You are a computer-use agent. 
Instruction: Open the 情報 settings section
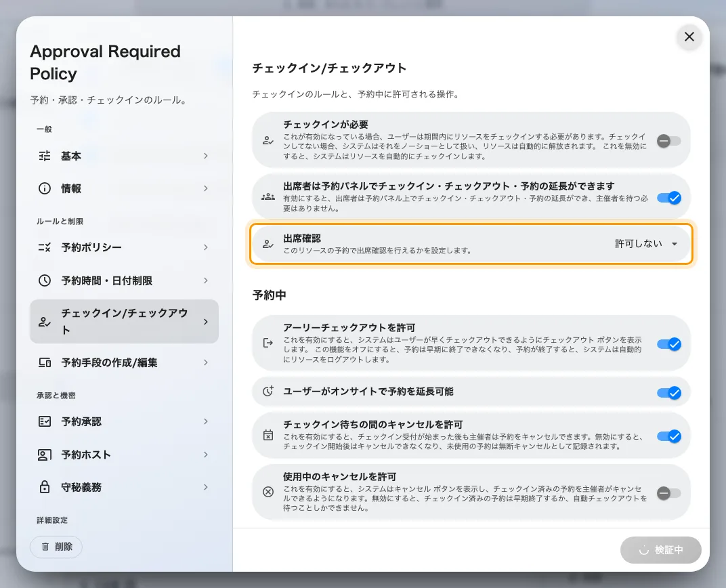coord(124,188)
